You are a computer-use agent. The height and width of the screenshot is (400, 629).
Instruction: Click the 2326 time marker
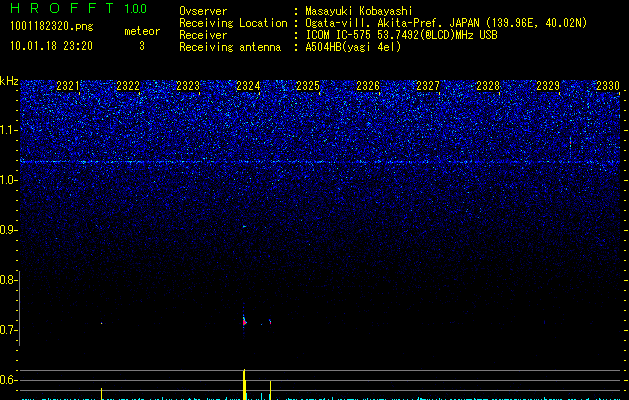(368, 87)
